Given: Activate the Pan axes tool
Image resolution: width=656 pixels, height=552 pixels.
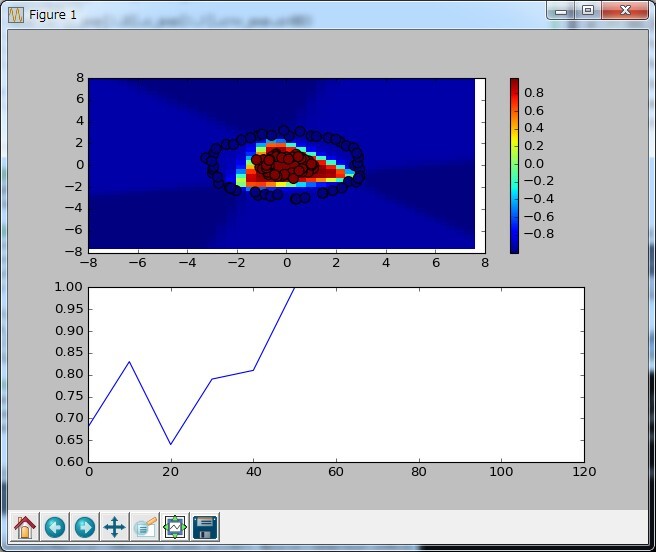Looking at the screenshot, I should (x=115, y=527).
